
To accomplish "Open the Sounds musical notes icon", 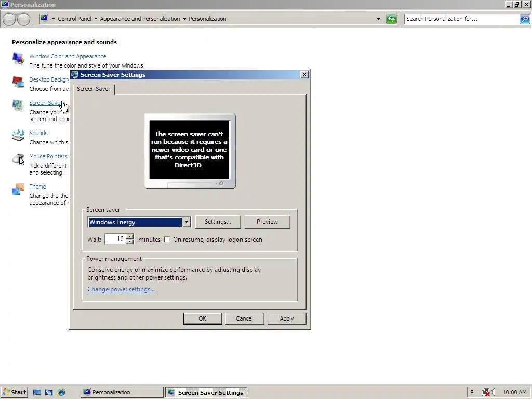I will (x=18, y=136).
